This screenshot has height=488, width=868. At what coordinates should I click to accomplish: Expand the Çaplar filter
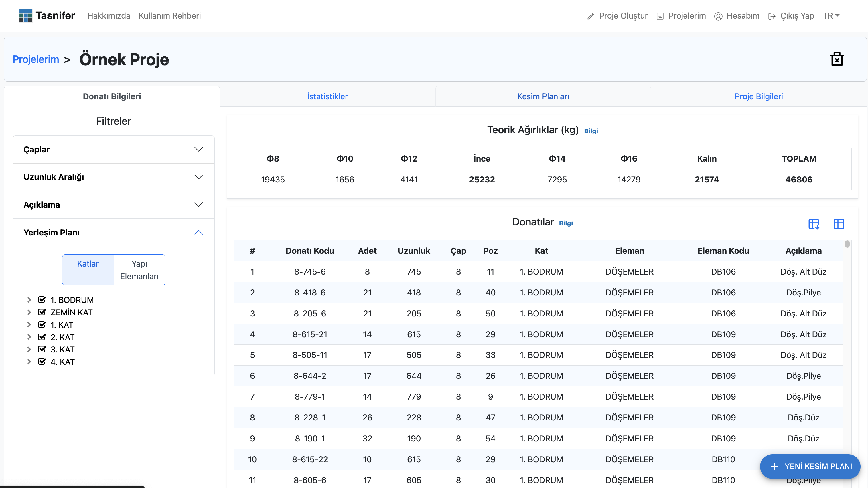coord(114,150)
